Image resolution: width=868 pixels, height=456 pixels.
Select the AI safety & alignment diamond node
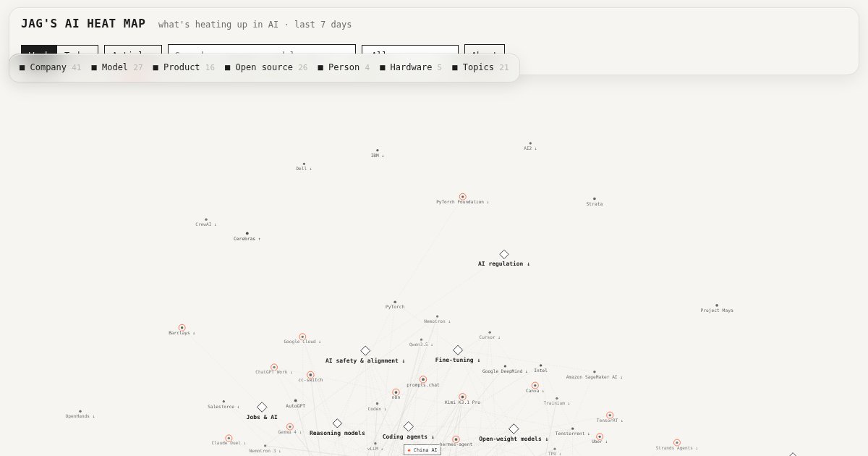point(365,350)
